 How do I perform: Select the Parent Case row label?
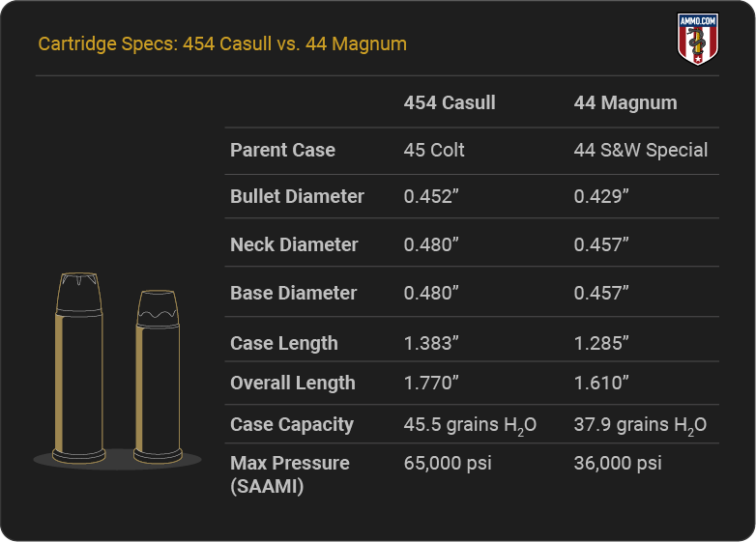click(x=282, y=150)
